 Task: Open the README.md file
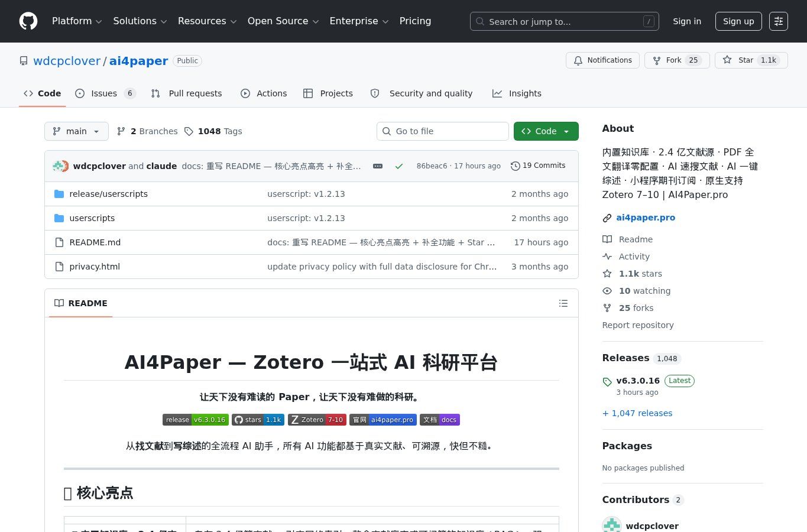(95, 242)
